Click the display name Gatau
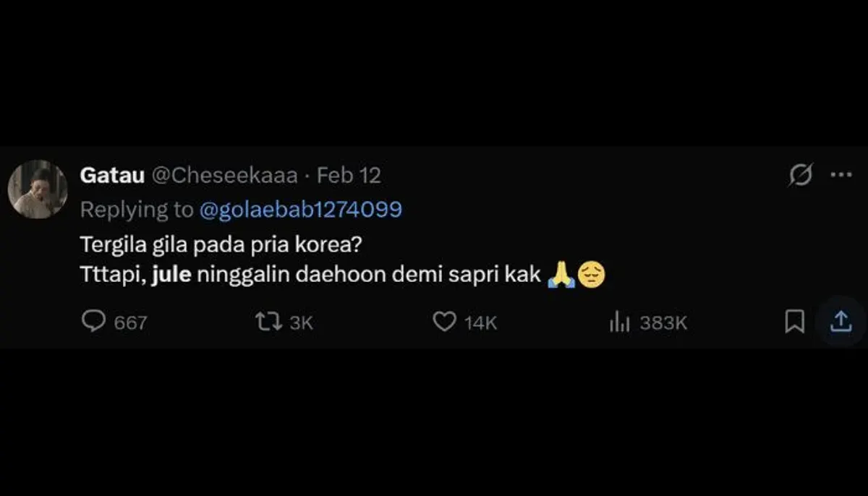Screen dimensions: 868x496 [112, 175]
